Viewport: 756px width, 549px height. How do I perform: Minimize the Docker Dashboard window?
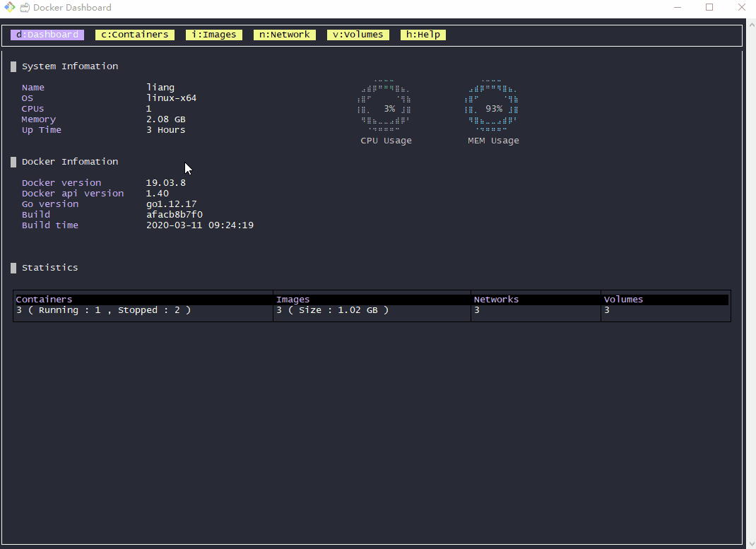click(678, 7)
